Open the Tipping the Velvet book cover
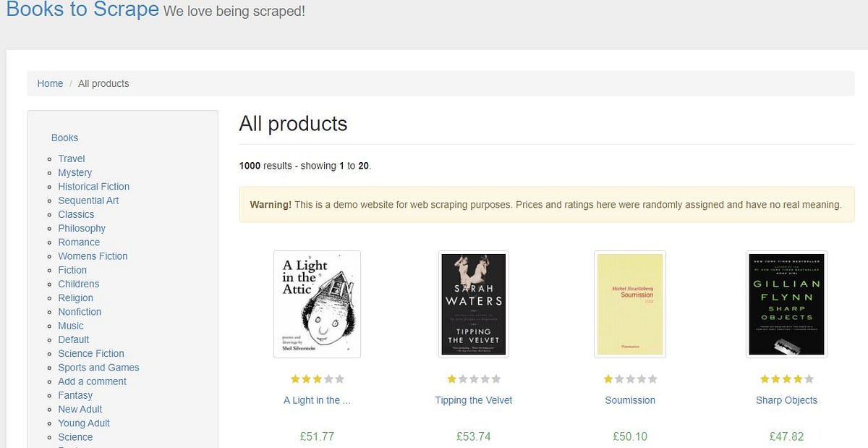 [x=473, y=304]
